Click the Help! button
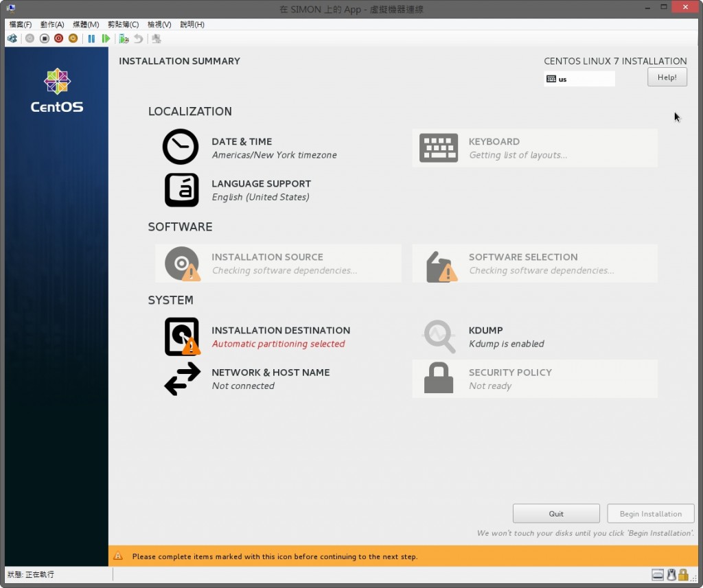Image resolution: width=703 pixels, height=588 pixels. pos(667,77)
